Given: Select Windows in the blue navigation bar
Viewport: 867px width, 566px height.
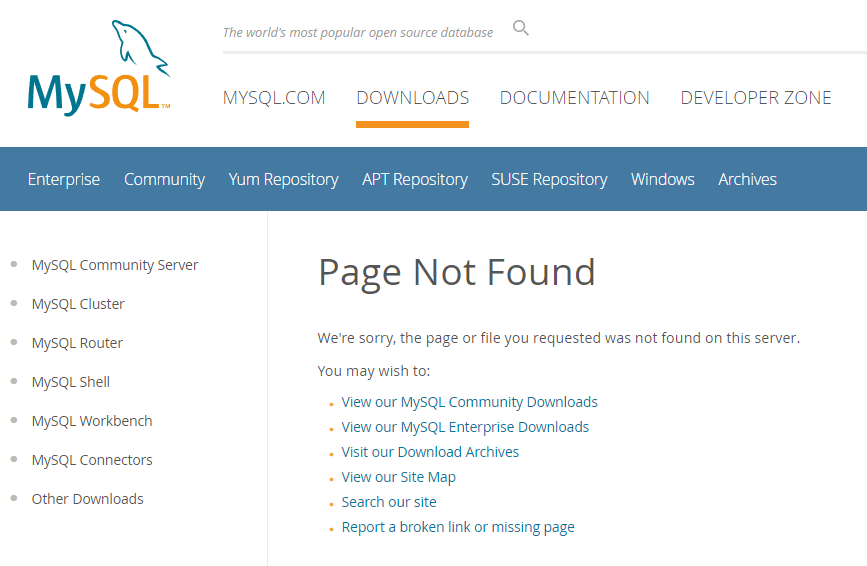Looking at the screenshot, I should point(662,179).
